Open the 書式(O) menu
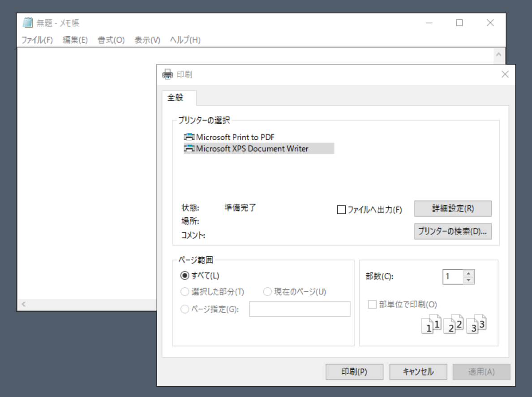The width and height of the screenshot is (532, 397). pos(111,40)
